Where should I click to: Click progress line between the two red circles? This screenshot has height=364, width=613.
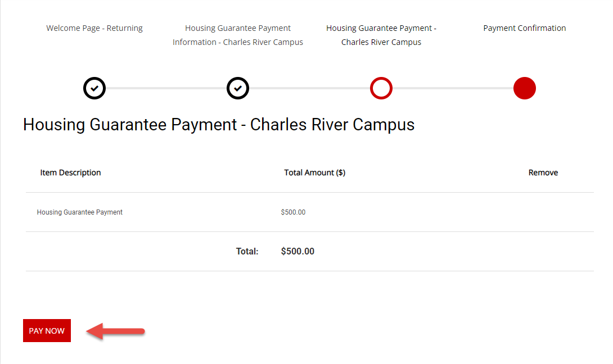pos(453,88)
